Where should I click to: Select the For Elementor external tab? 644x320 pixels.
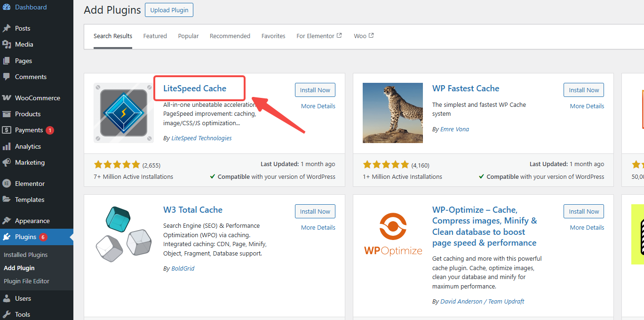click(x=319, y=36)
